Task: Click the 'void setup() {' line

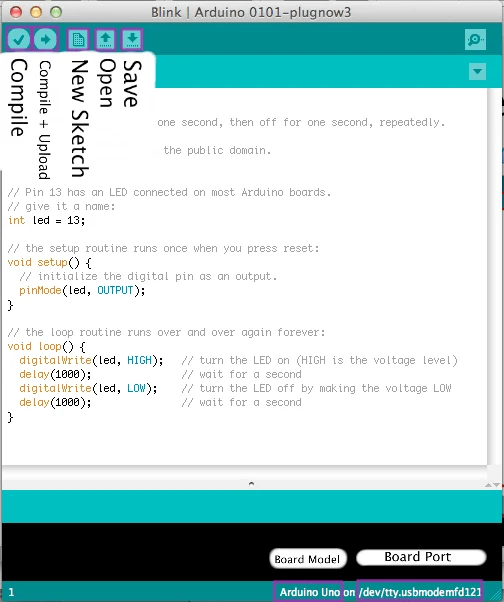Action: pyautogui.click(x=50, y=263)
